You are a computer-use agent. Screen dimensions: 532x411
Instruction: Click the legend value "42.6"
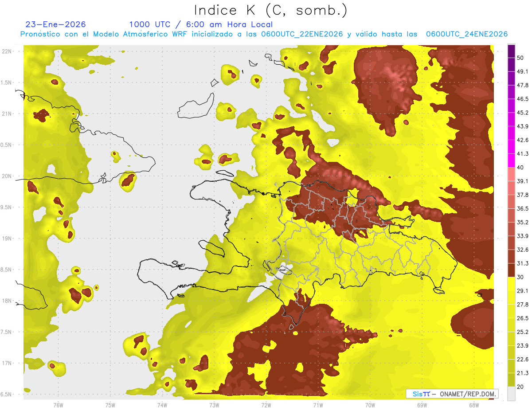(523, 140)
